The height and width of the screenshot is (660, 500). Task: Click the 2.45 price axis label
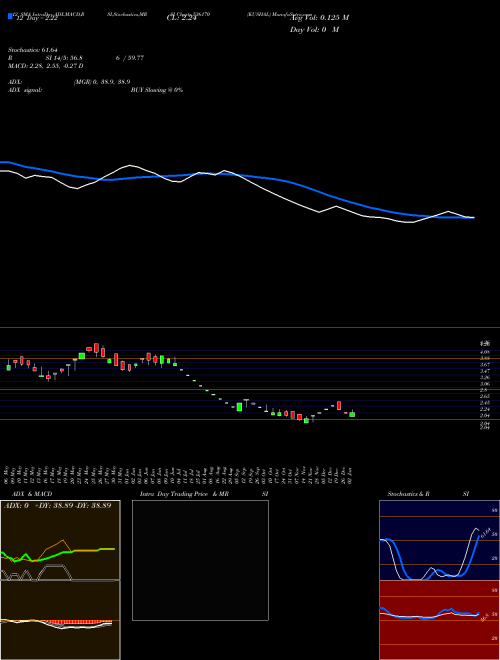pos(485,402)
